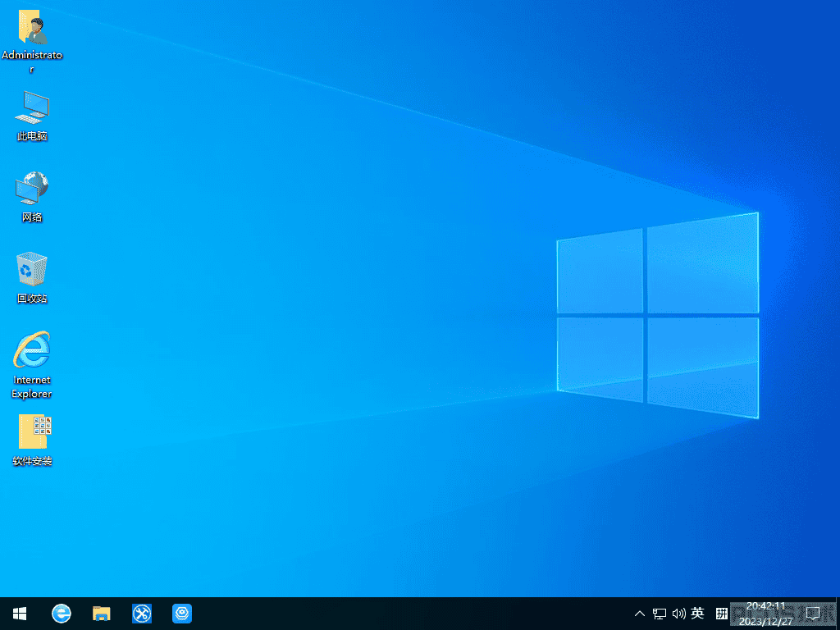This screenshot has height=630, width=840.
Task: Open the Windows Start menu
Action: coord(20,614)
